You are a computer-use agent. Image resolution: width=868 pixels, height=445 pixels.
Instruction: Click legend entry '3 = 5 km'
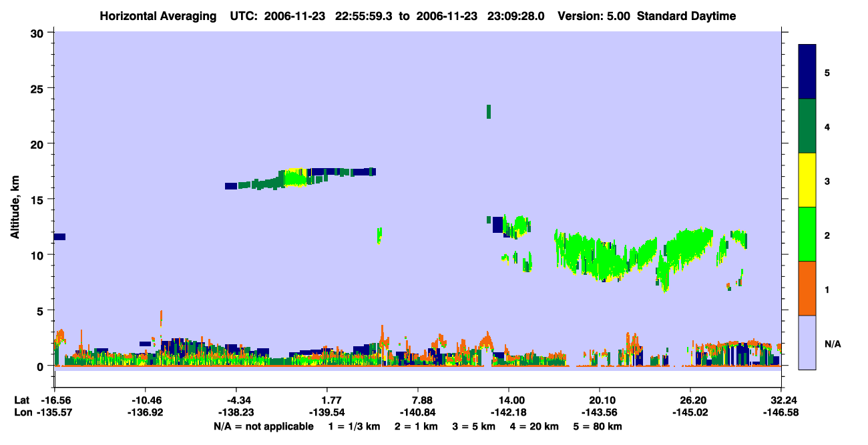pos(475,426)
